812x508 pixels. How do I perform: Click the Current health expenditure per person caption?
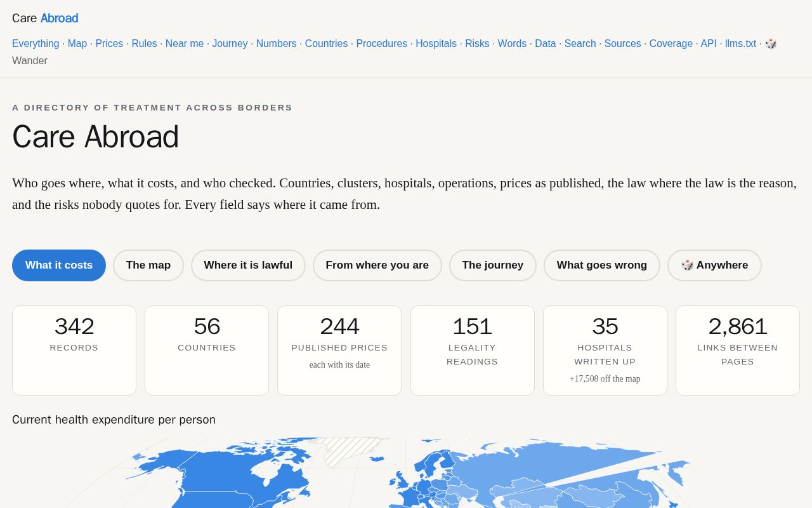coord(114,420)
